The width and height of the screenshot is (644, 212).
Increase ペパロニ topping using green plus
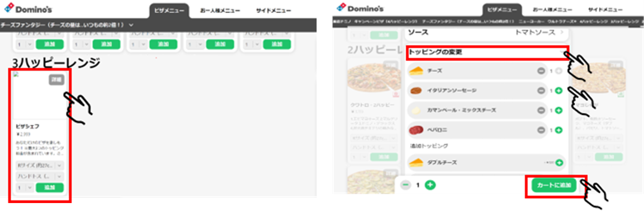click(558, 130)
